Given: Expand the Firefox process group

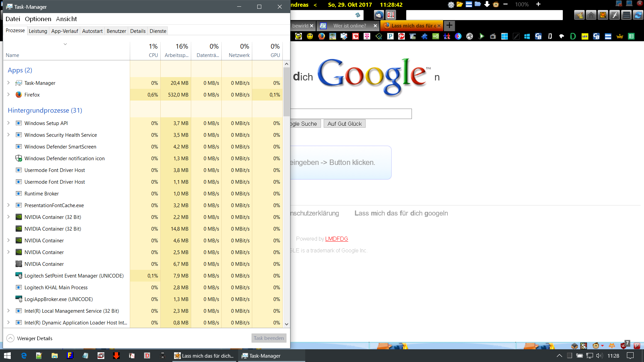Looking at the screenshot, I should [x=8, y=95].
